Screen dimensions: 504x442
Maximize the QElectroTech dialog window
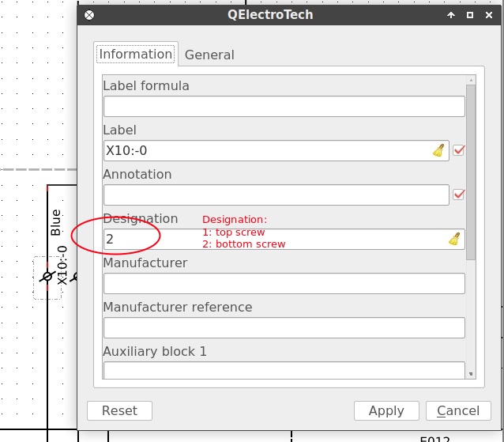tap(470, 14)
